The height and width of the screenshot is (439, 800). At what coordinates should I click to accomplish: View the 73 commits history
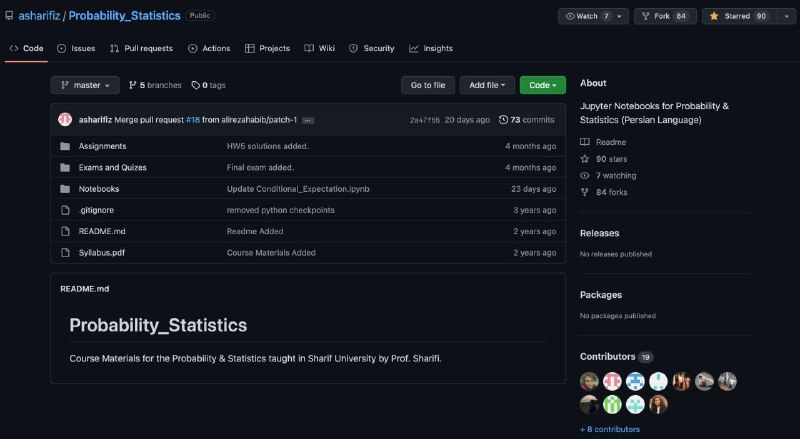point(527,120)
